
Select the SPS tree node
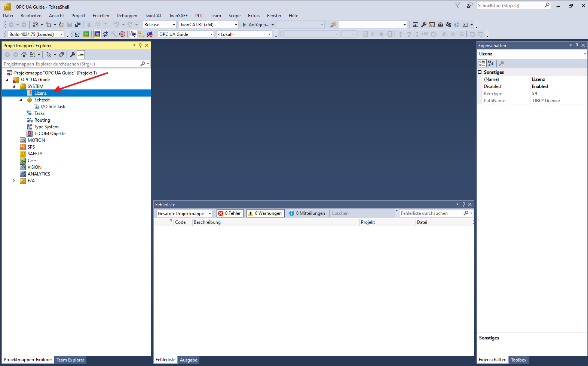click(31, 147)
